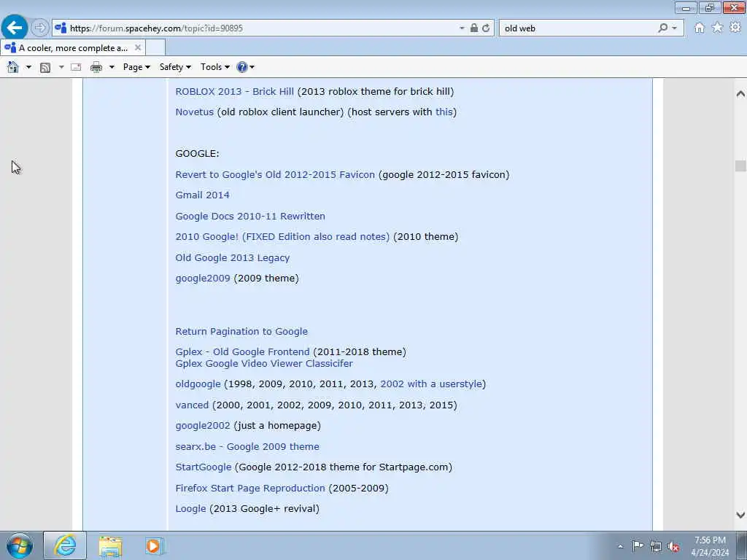The height and width of the screenshot is (560, 747).
Task: Click scrollbar down arrow
Action: pos(740,515)
